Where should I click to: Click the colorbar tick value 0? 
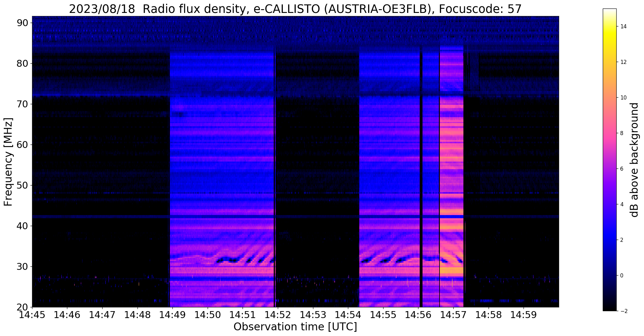(622, 276)
